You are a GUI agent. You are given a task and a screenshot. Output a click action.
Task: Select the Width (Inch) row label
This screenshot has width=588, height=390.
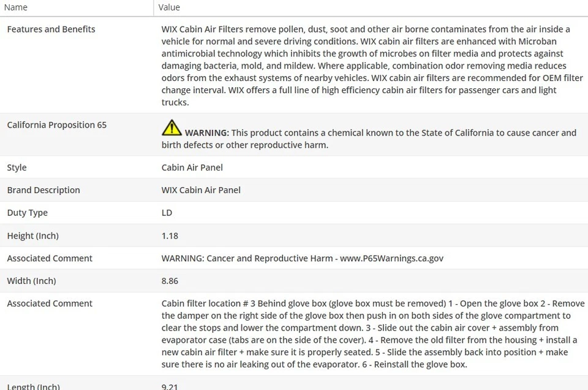31,281
